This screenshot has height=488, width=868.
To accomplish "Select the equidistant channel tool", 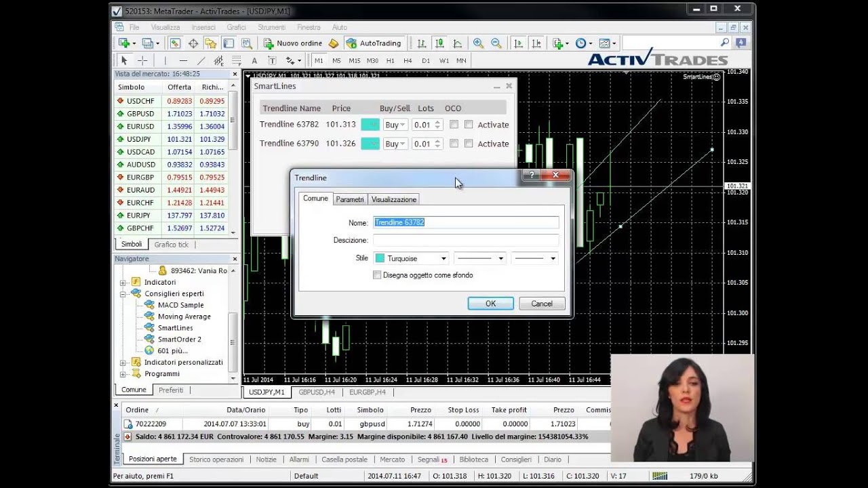I will click(x=218, y=60).
